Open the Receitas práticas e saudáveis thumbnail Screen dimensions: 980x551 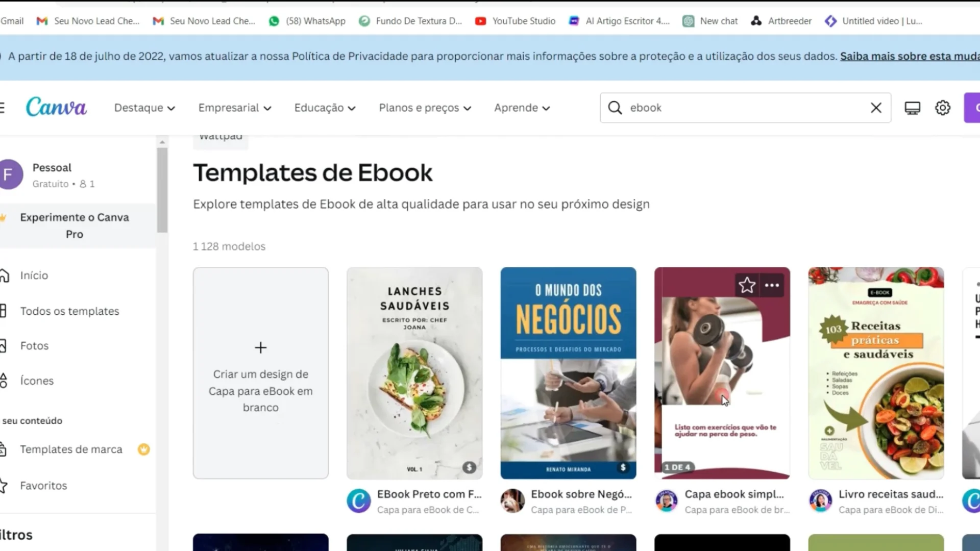point(876,373)
